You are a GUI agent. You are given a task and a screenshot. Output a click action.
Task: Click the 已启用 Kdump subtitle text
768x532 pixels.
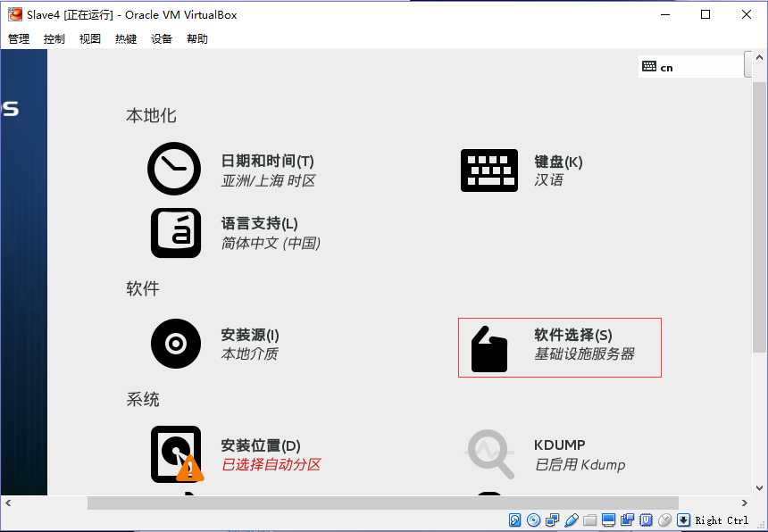[x=580, y=464]
